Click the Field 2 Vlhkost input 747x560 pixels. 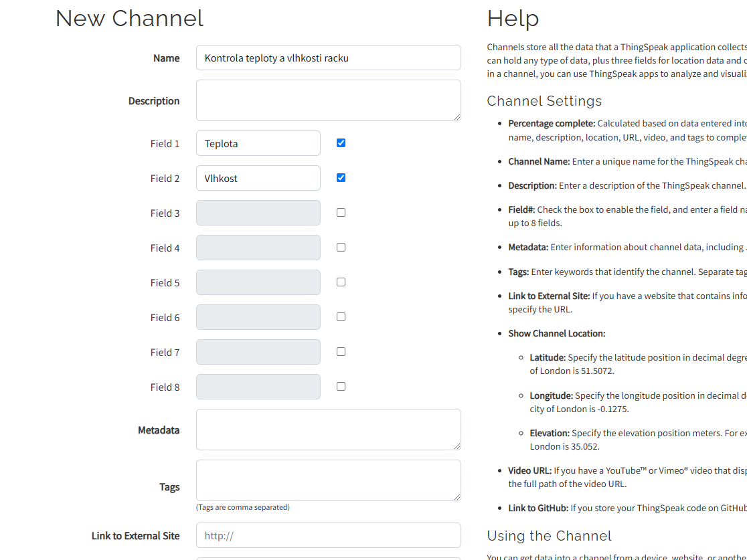click(258, 178)
